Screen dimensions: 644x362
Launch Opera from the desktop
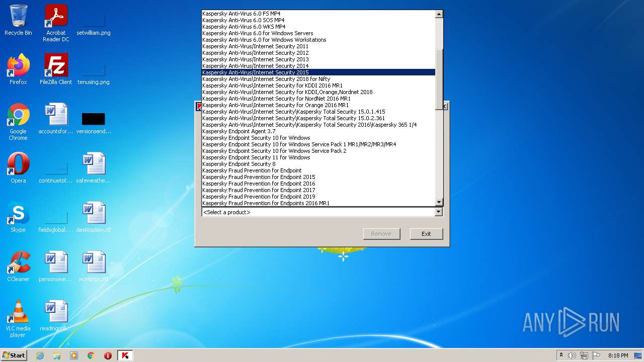click(18, 168)
